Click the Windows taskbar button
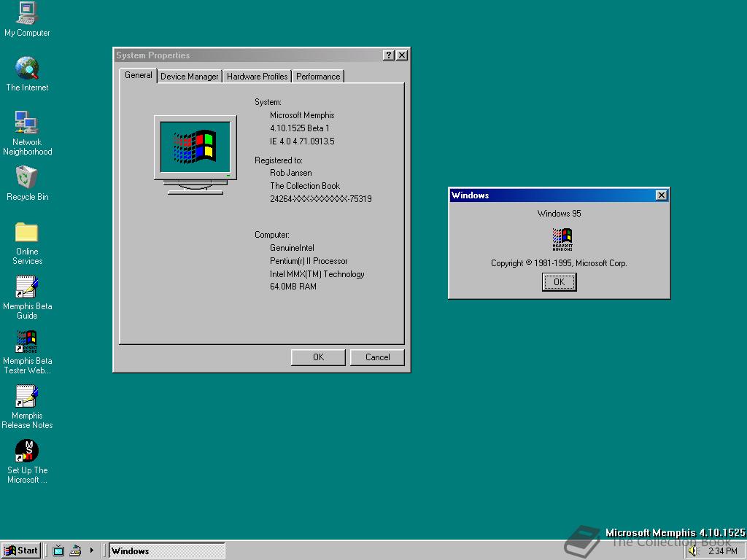Screen dimensions: 747x560 (x=167, y=551)
